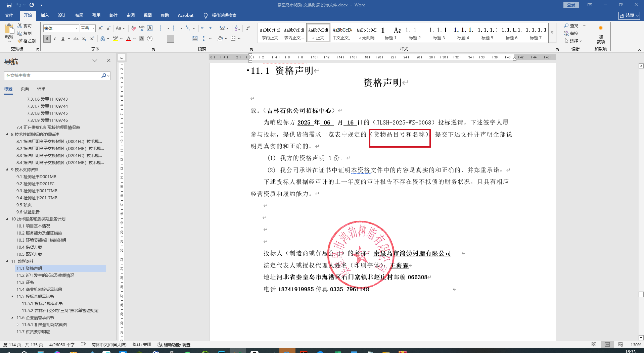Screen dimensions: 644x353
Task: Open the 文件 File menu
Action: point(9,15)
